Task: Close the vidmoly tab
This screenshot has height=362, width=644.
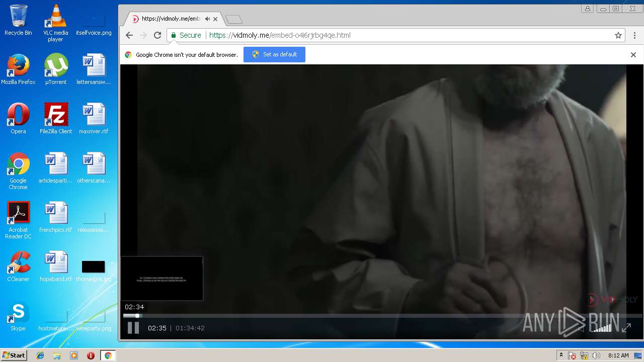Action: (215, 19)
